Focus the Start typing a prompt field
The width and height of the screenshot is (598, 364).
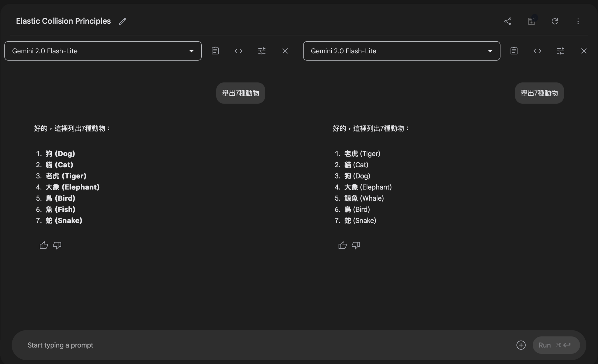(x=243, y=345)
